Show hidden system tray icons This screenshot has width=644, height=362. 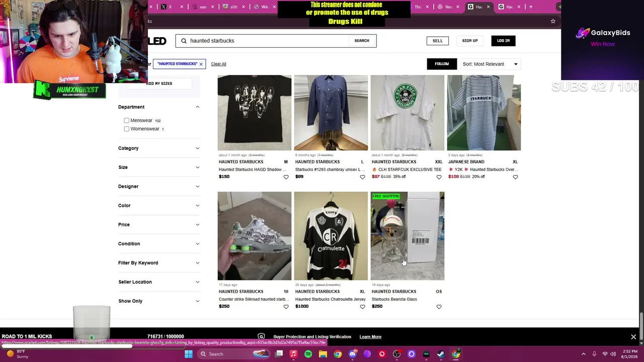click(x=584, y=354)
